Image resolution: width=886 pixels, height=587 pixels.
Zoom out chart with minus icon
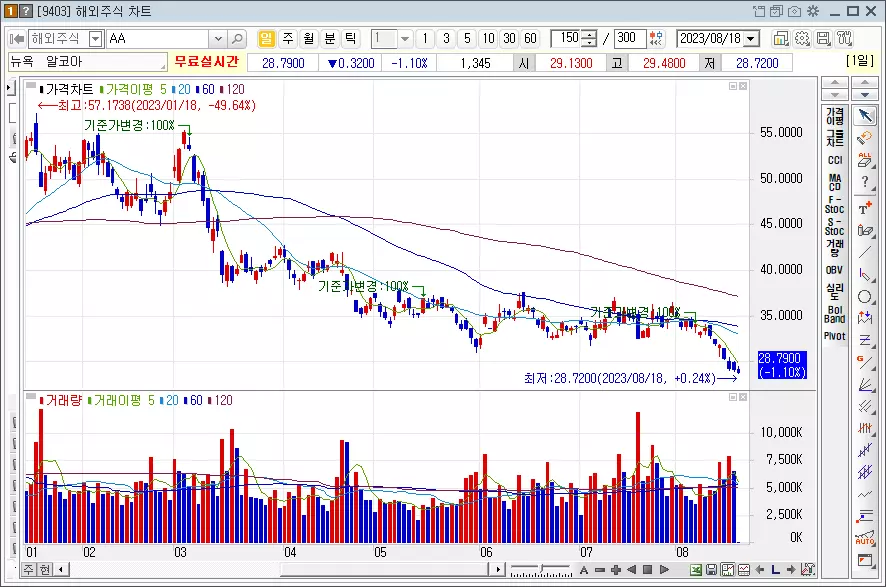600,569
